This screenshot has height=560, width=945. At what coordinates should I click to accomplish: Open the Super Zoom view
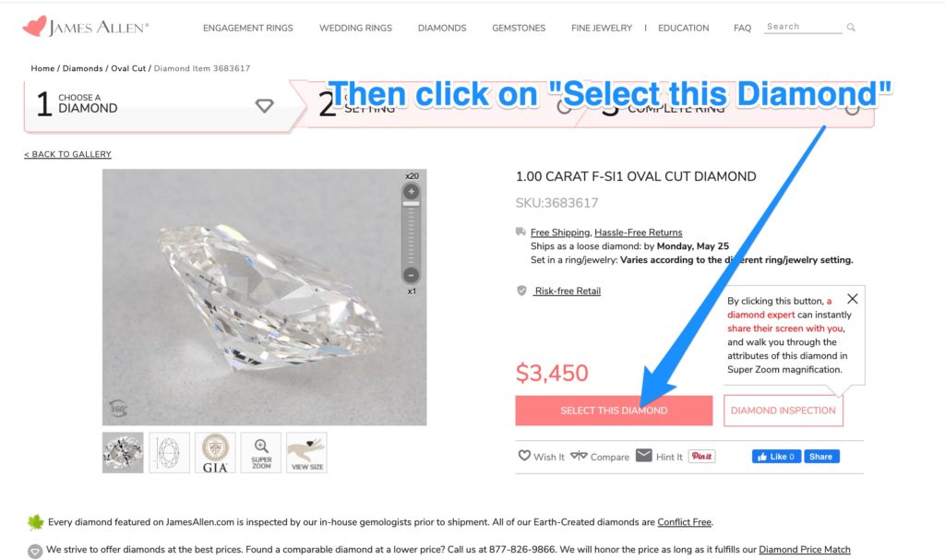pyautogui.click(x=261, y=452)
